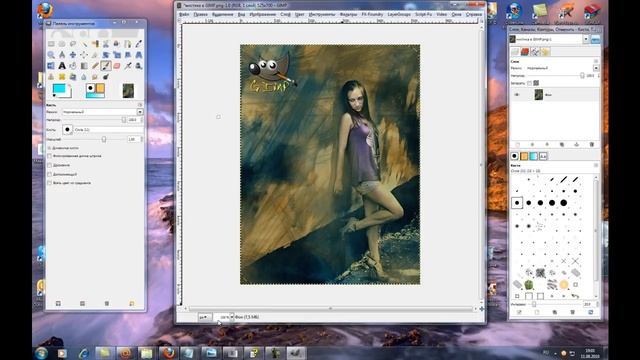This screenshot has width=640, height=360.
Task: Switch to the Channels tab
Action: click(525, 51)
